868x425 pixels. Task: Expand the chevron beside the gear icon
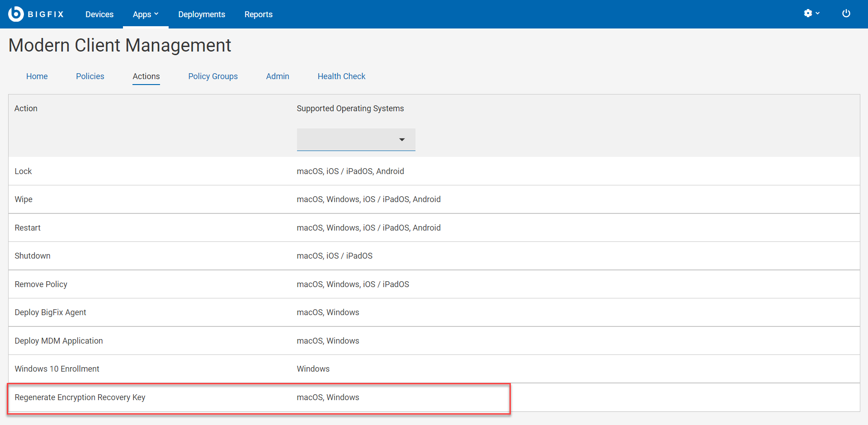tap(818, 14)
